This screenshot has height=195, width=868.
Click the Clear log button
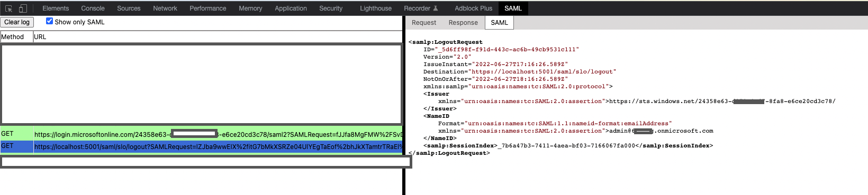[x=17, y=22]
